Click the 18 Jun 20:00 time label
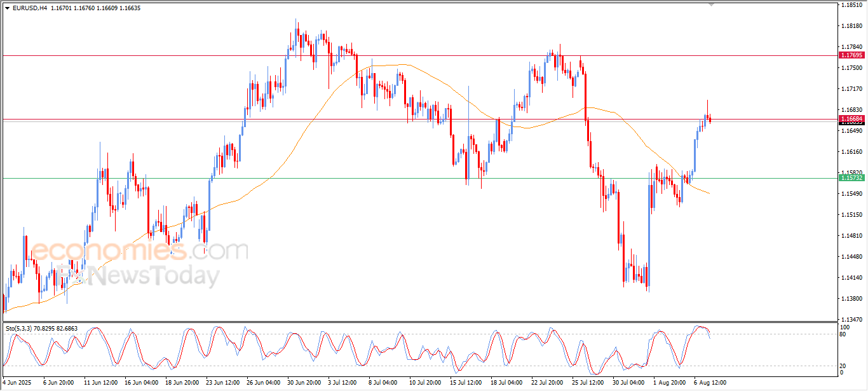The width and height of the screenshot is (868, 391). coord(182,383)
